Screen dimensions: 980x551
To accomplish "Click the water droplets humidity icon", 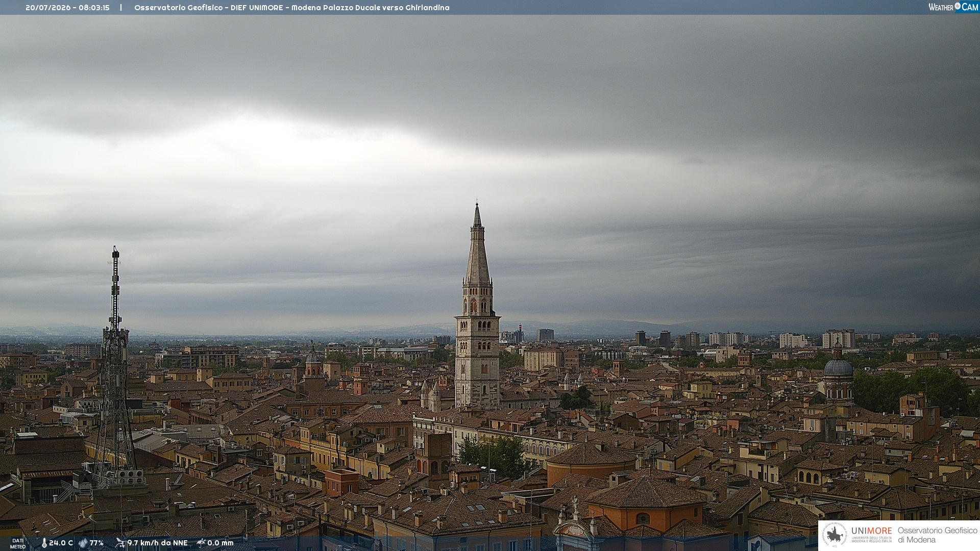I will (x=83, y=543).
